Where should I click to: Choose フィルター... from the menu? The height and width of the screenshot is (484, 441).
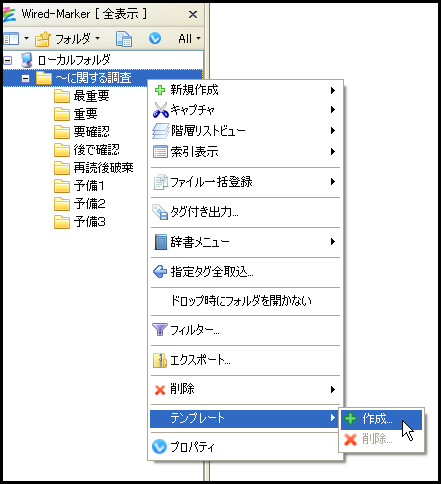(245, 330)
